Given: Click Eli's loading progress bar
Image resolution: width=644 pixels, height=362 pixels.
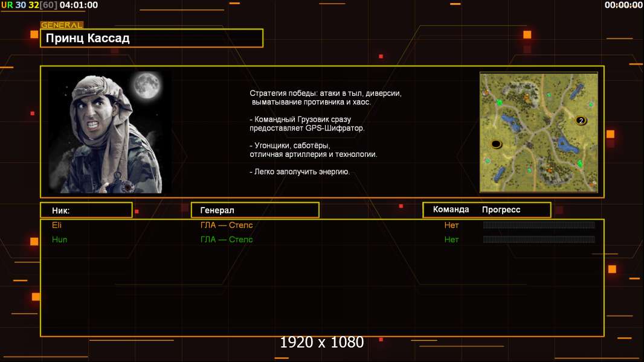Looking at the screenshot, I should pyautogui.click(x=539, y=224).
